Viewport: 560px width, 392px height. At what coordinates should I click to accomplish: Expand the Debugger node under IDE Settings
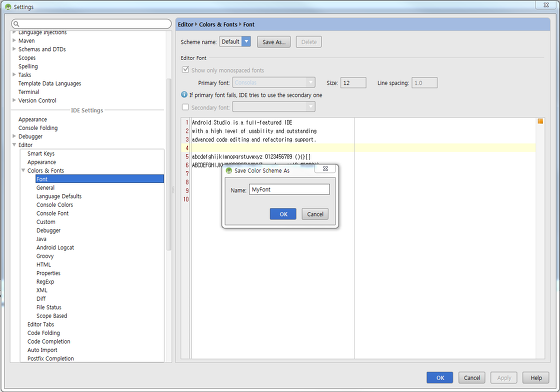(14, 136)
